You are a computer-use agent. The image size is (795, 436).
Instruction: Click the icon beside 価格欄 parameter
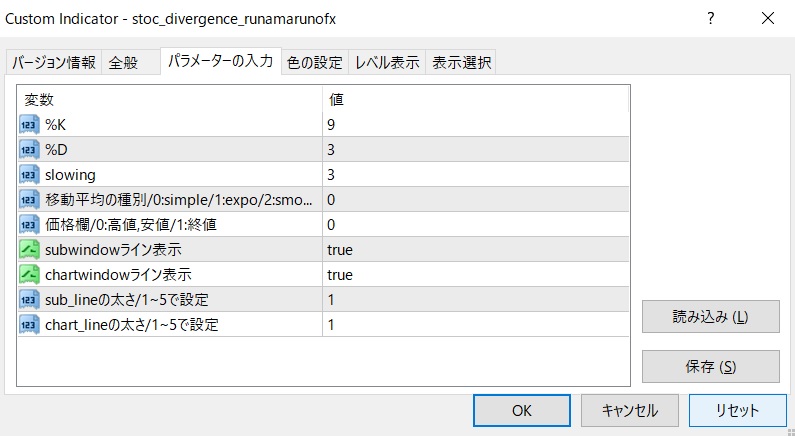point(29,224)
